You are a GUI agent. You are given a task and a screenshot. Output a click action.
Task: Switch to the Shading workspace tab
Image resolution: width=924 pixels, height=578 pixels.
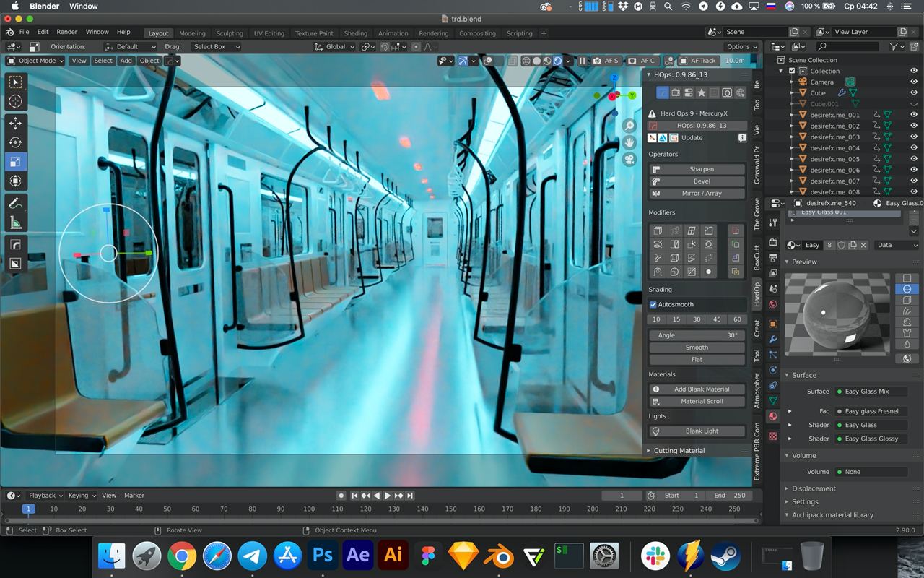(355, 33)
